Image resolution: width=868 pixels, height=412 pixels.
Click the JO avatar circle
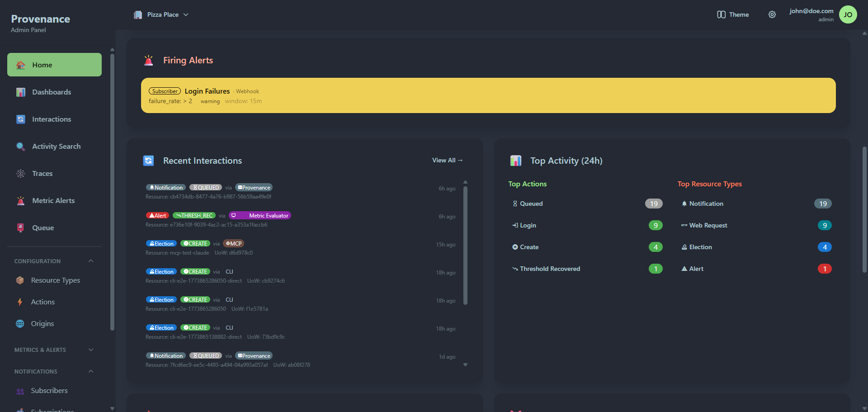(x=848, y=14)
